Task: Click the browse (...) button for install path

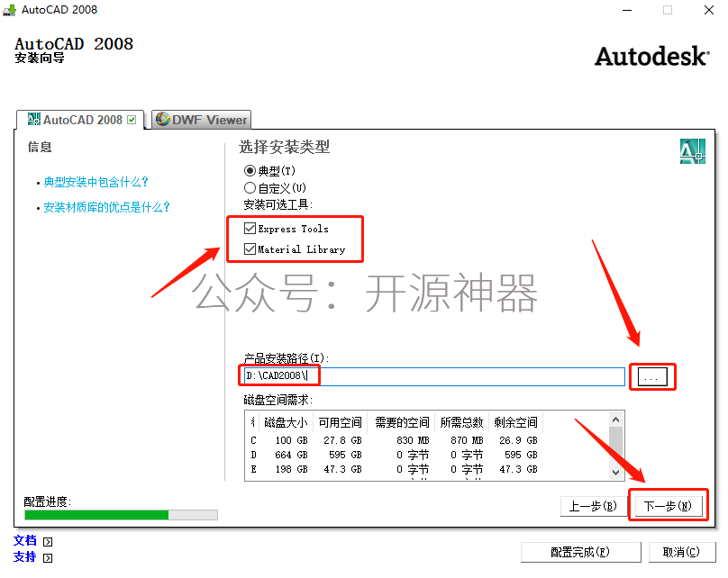Action: coord(652,376)
